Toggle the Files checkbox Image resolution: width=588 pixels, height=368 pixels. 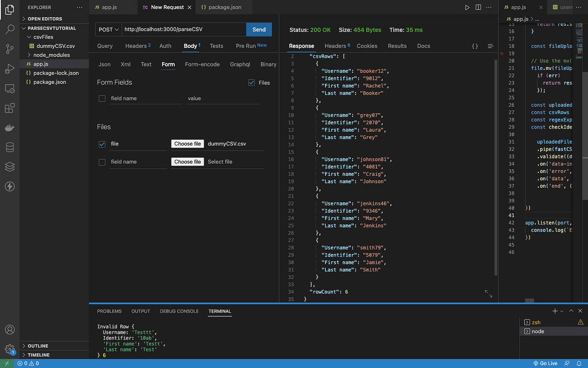(x=252, y=83)
